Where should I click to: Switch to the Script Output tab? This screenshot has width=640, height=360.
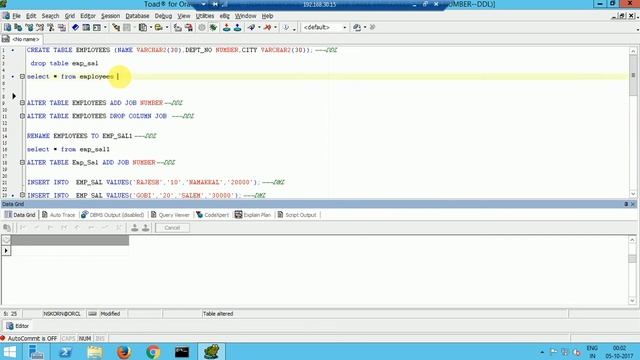coord(297,215)
